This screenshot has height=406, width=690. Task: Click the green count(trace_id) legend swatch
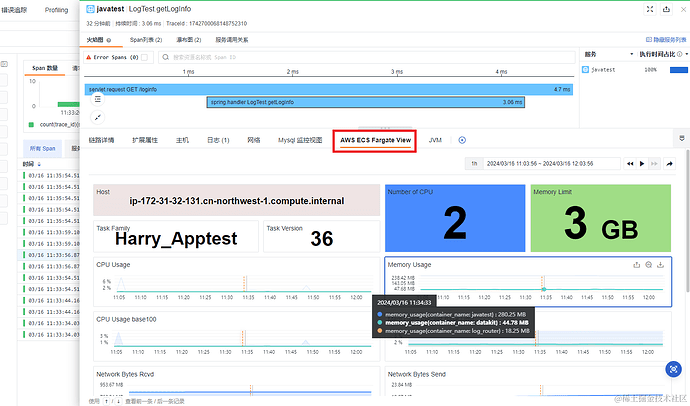click(31, 124)
